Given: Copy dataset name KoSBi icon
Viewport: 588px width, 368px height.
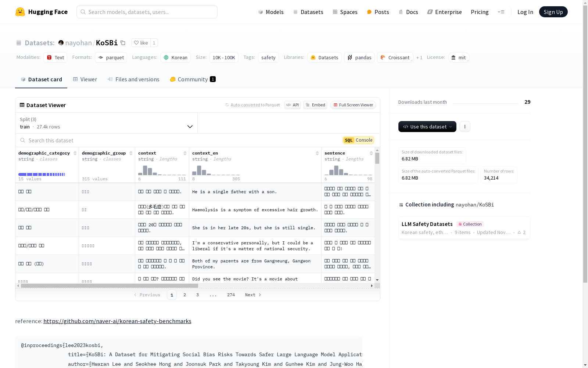Looking at the screenshot, I should 123,43.
